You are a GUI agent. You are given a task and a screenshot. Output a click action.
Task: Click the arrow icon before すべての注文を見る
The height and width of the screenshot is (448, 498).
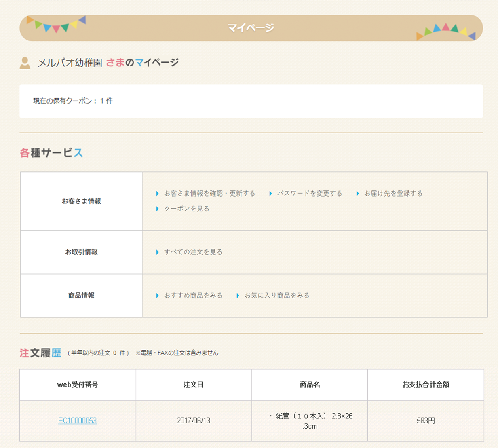point(157,252)
